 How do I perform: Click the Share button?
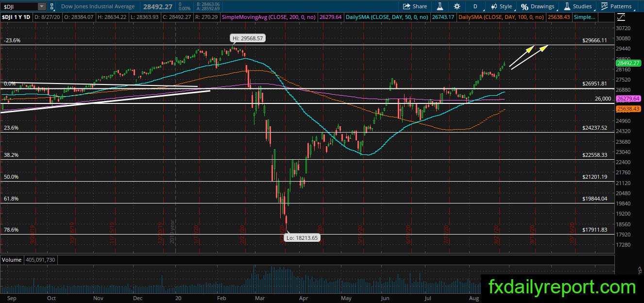click(x=414, y=6)
